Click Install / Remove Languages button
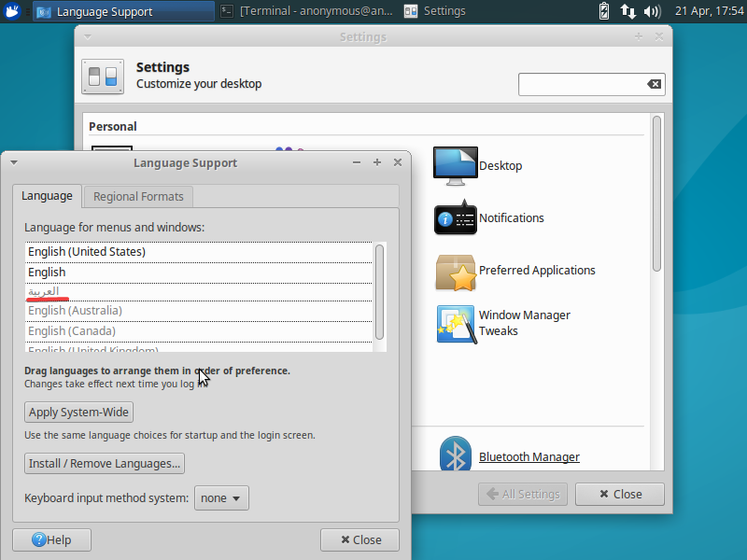 (105, 464)
